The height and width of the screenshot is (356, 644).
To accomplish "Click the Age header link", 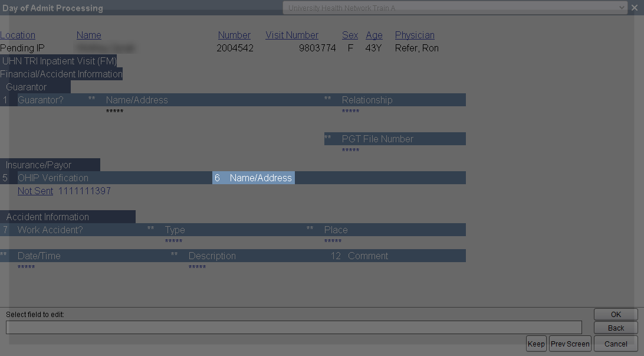I will tap(374, 35).
